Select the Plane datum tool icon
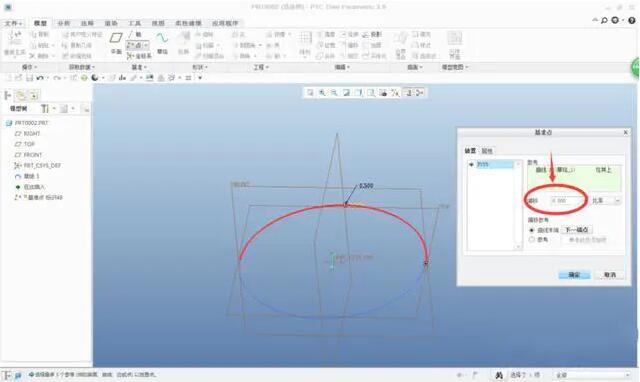640x382 pixels. click(116, 38)
